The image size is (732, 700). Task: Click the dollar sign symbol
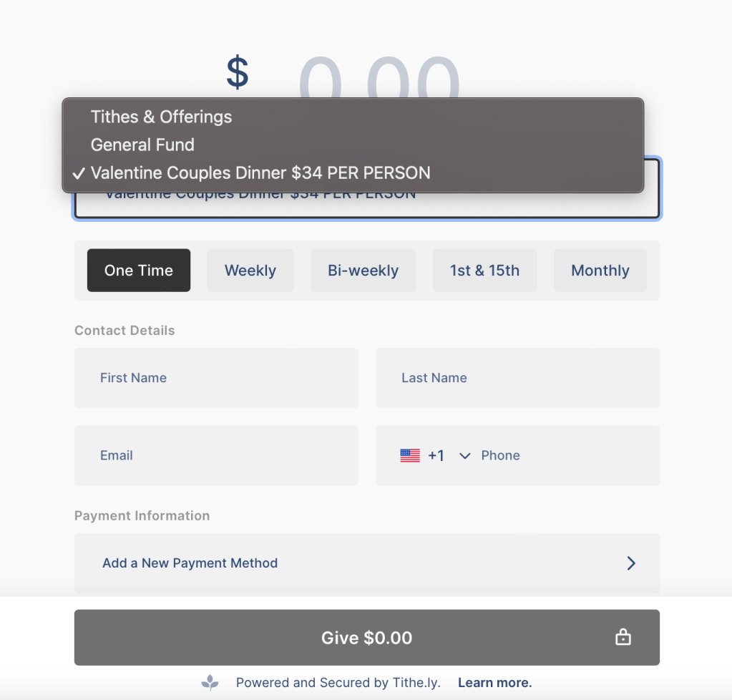tap(237, 73)
